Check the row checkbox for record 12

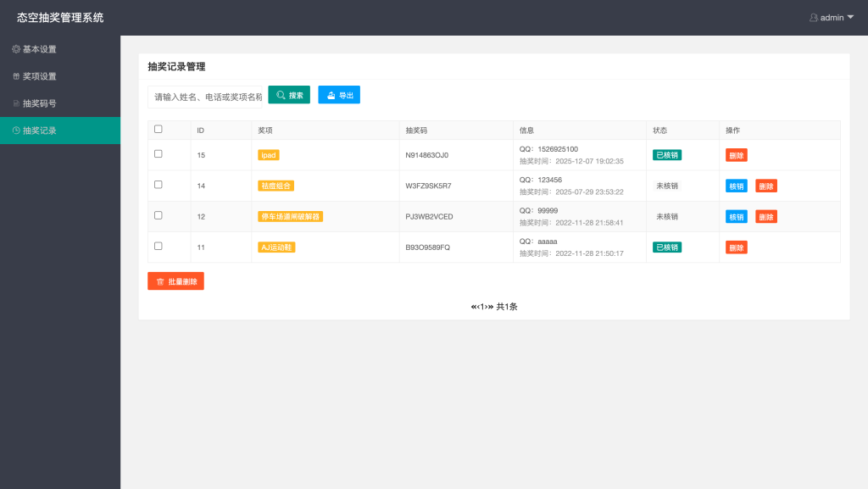coord(158,216)
